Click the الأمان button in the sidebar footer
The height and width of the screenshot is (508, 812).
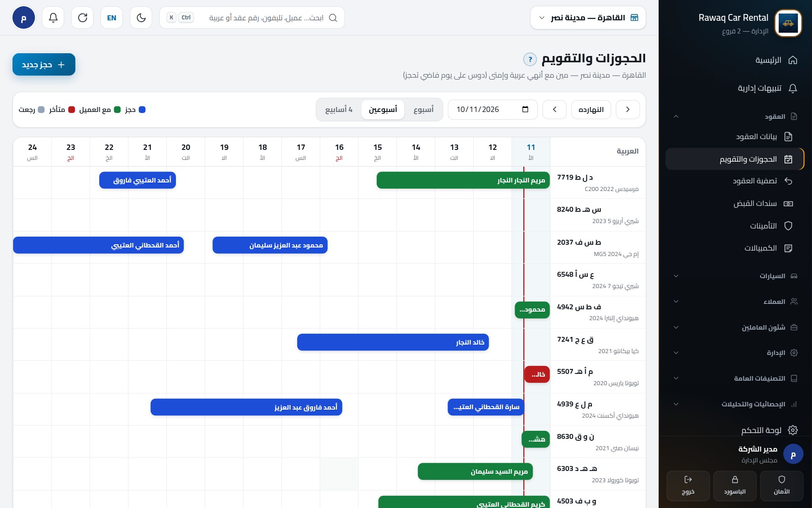pos(782,486)
